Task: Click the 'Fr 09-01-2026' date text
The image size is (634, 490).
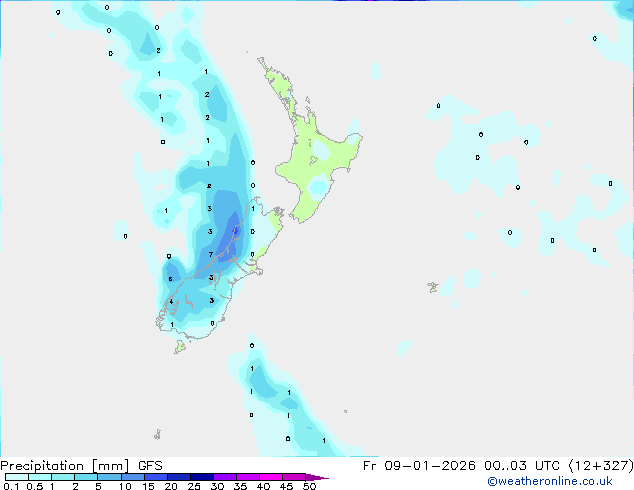Action: [419, 466]
